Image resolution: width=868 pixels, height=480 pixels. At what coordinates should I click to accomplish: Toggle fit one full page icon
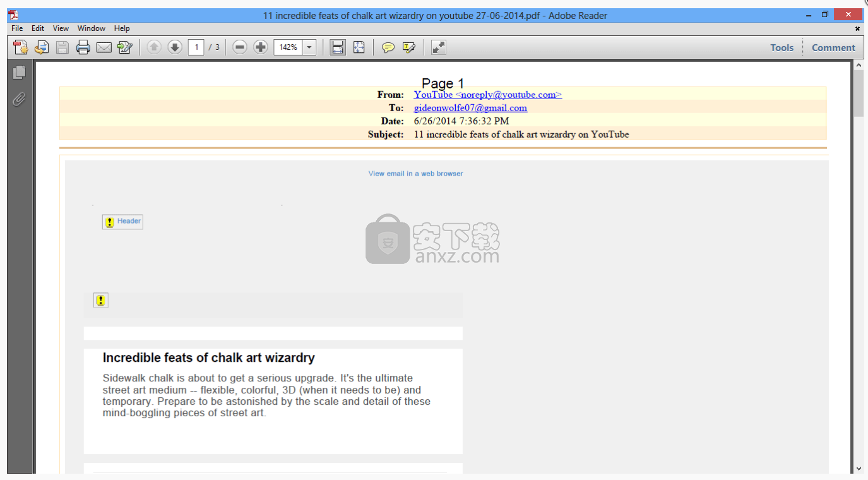click(x=359, y=47)
